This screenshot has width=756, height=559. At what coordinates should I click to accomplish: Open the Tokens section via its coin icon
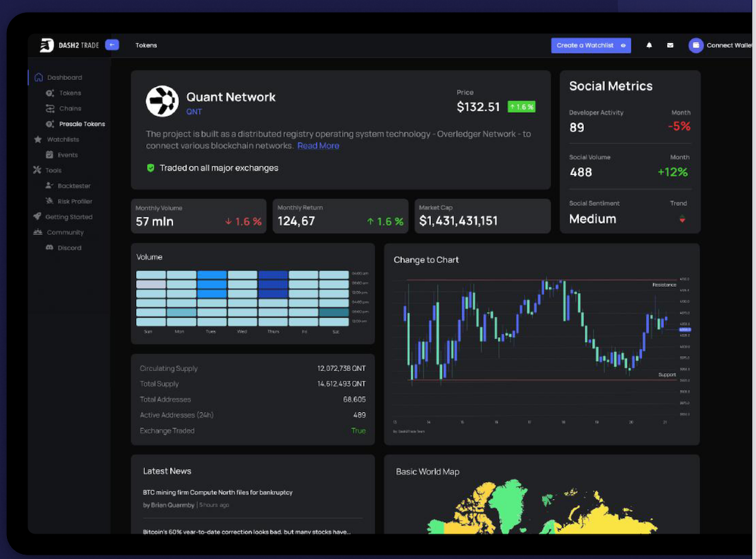pyautogui.click(x=50, y=93)
